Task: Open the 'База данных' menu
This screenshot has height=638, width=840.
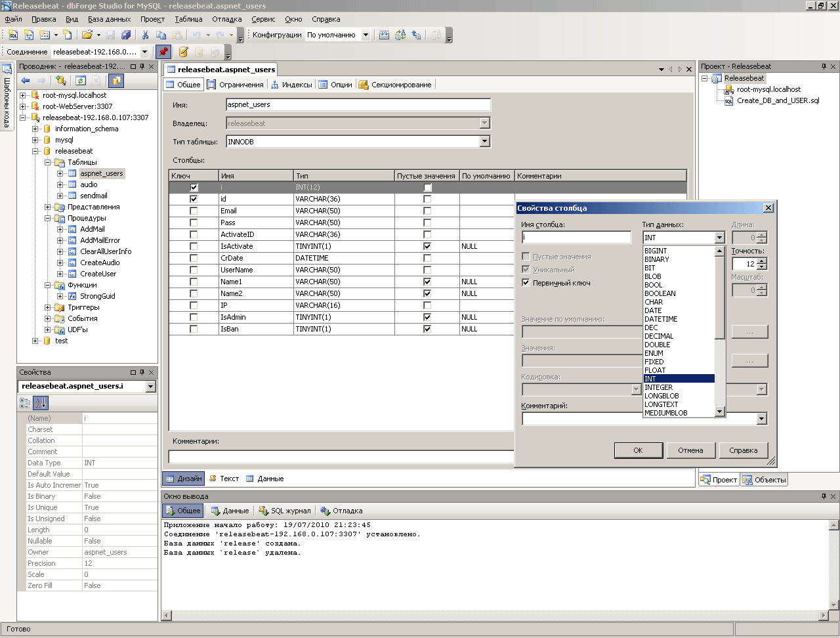Action: pyautogui.click(x=109, y=20)
